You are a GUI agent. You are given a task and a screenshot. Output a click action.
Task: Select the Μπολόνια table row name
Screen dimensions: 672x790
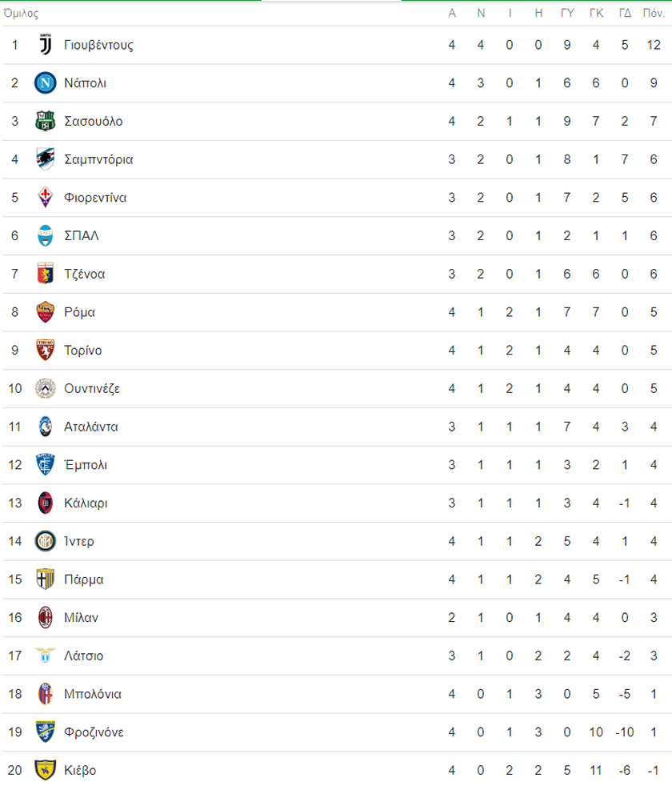(93, 694)
